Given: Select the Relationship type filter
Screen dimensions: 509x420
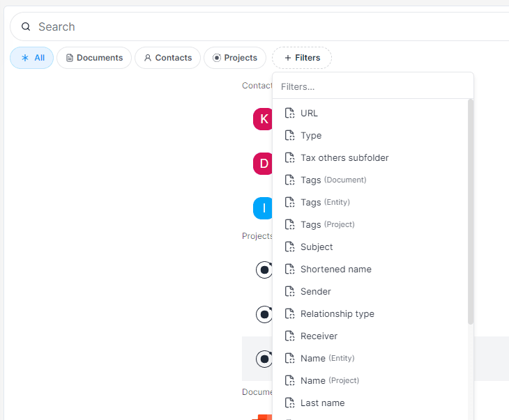Looking at the screenshot, I should pos(337,314).
